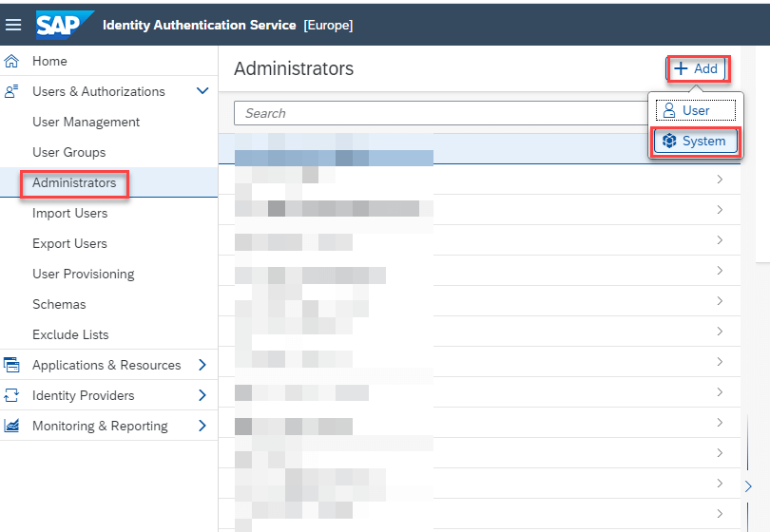Open the hamburger navigation menu
This screenshot has height=532, width=770.
(13, 25)
